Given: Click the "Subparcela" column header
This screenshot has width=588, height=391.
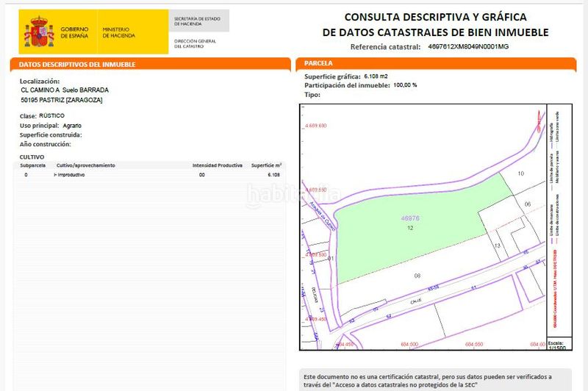Looking at the screenshot, I should 32,165.
